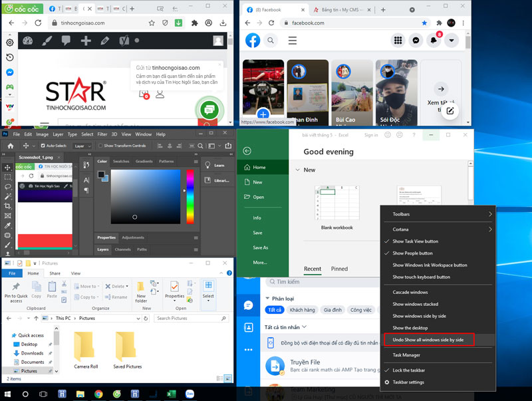This screenshot has height=401, width=532.
Task: Pick the Eyedropper tool in Photoshop
Action: (8, 225)
